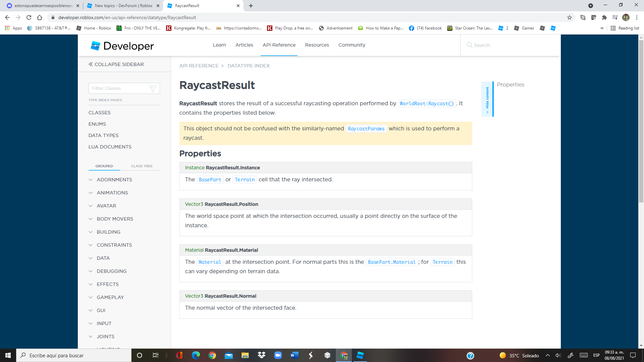644x362 pixels.
Task: Collapse the sidebar
Action: [116, 64]
